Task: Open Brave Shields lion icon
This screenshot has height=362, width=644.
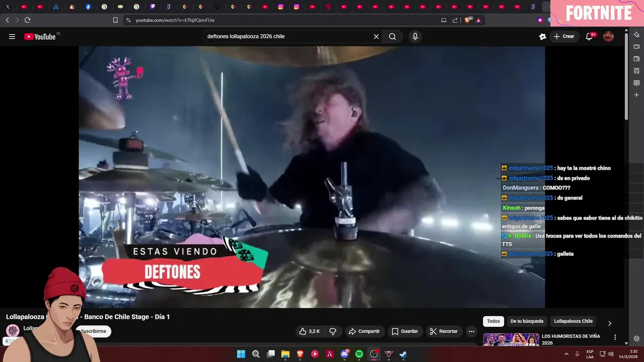Action: (468, 20)
